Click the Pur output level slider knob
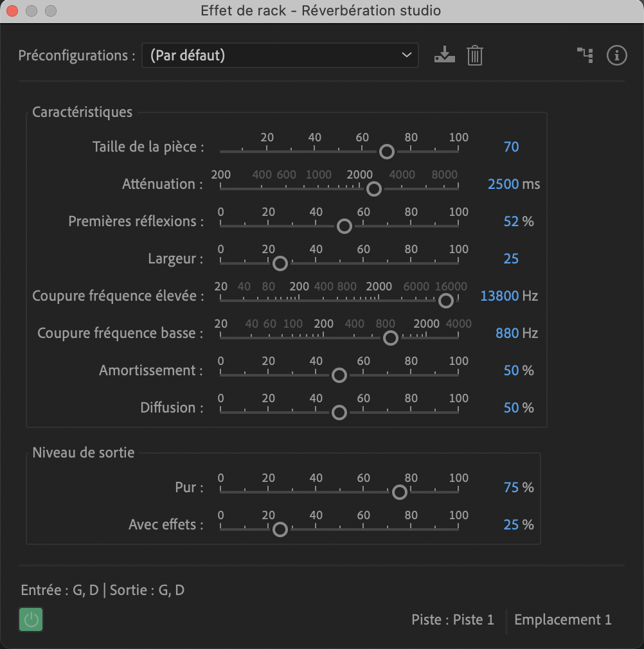The width and height of the screenshot is (644, 649). pos(400,492)
